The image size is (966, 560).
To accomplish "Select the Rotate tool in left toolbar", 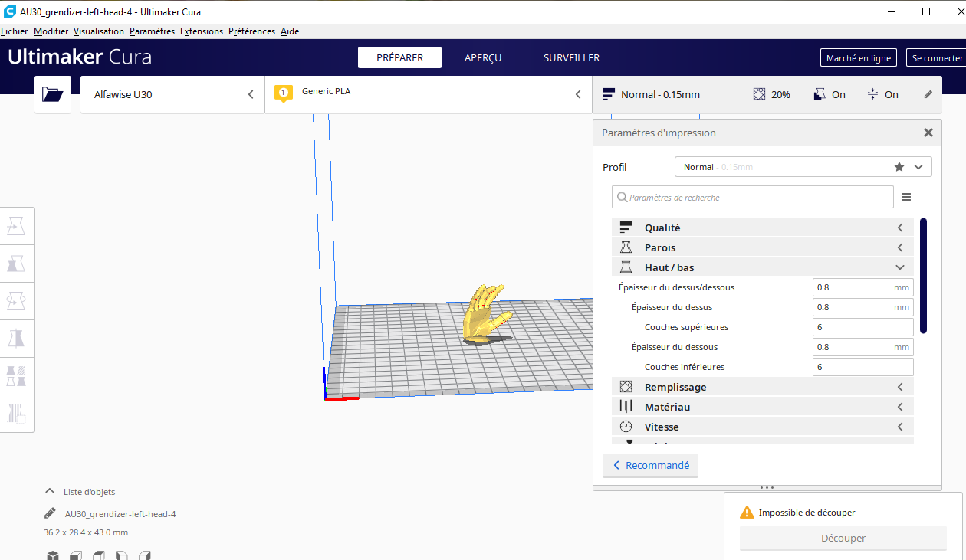I will pyautogui.click(x=17, y=301).
